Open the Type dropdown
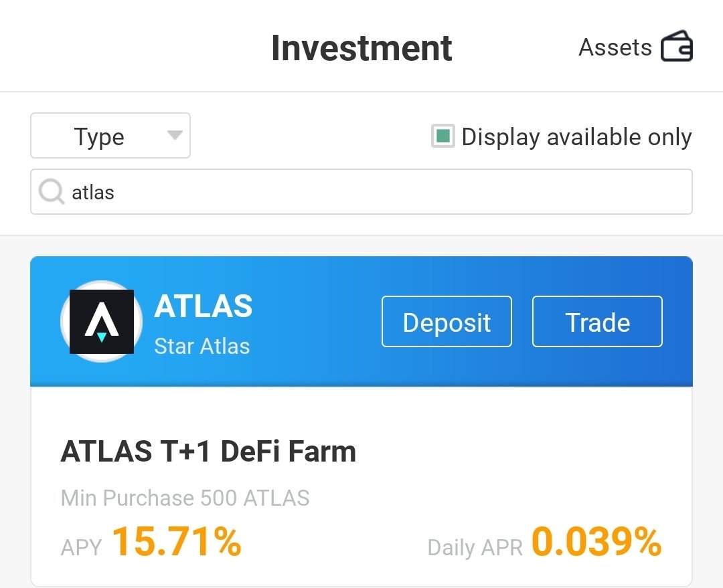 (110, 136)
